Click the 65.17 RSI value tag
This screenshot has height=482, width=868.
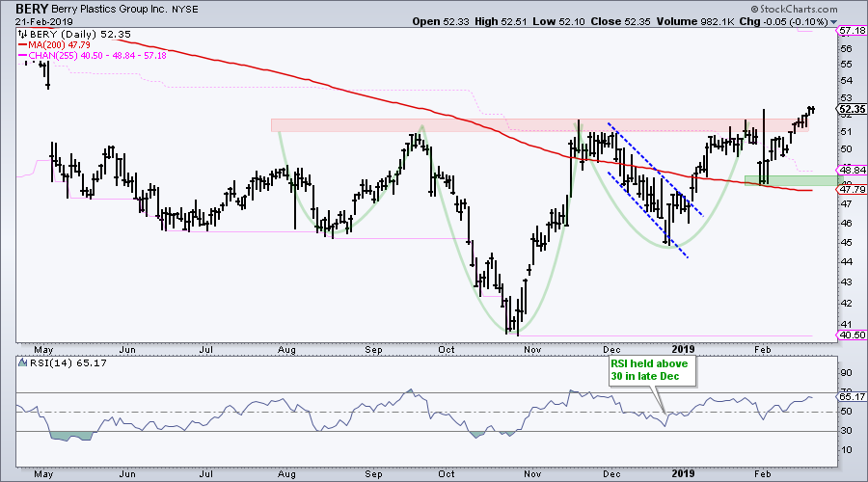852,396
